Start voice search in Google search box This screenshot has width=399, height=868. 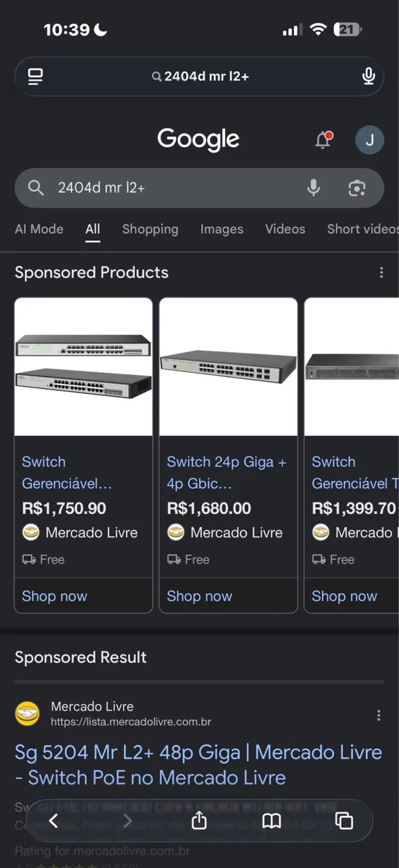313,188
